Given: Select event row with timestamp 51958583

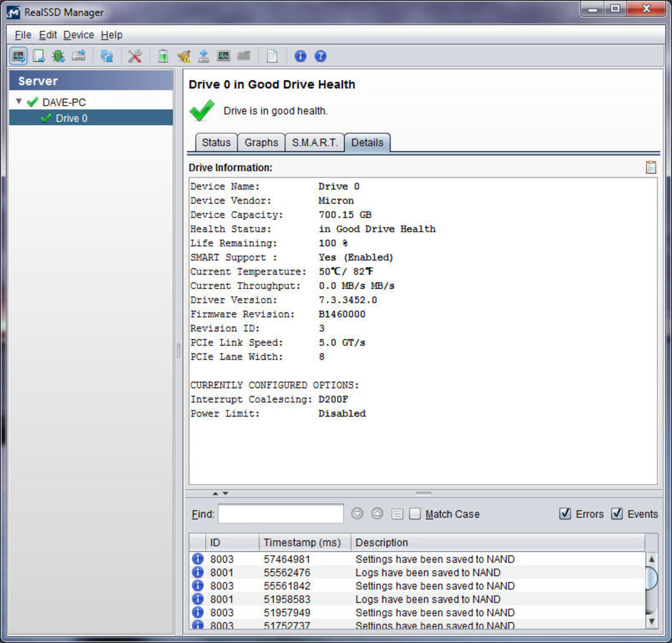Looking at the screenshot, I should [x=417, y=599].
